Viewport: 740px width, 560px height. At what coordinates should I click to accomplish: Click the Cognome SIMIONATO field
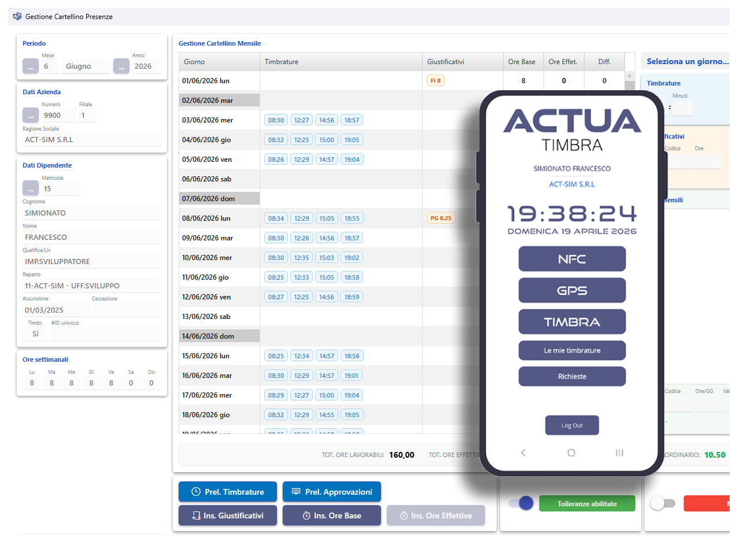pyautogui.click(x=92, y=213)
